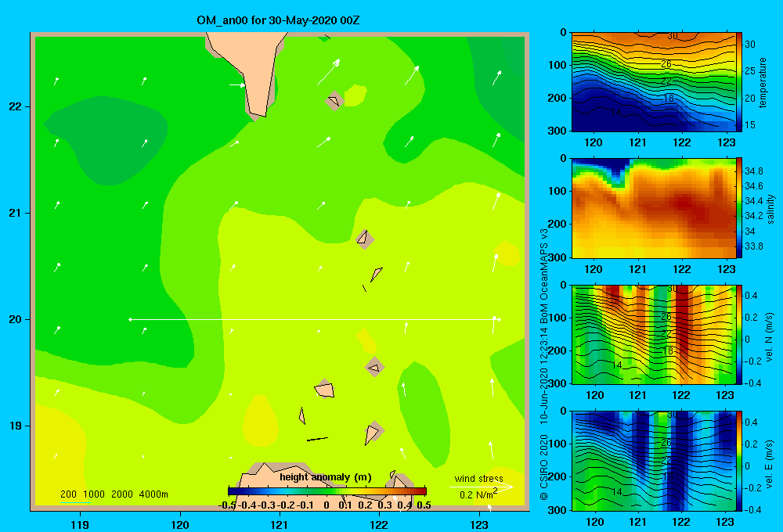Click '-0.5' on the height anomaly scale
This screenshot has width=783, height=532.
(x=228, y=505)
